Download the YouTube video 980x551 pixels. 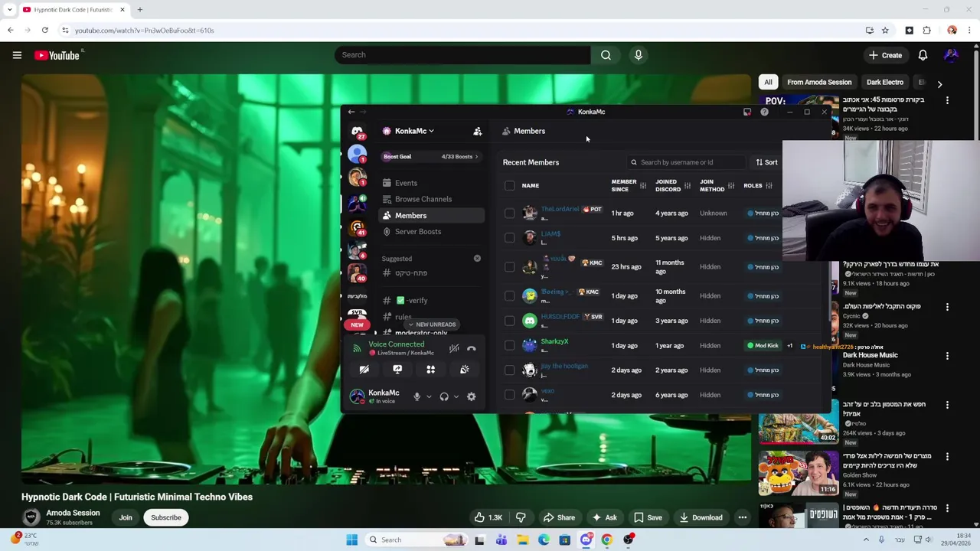[x=701, y=517]
